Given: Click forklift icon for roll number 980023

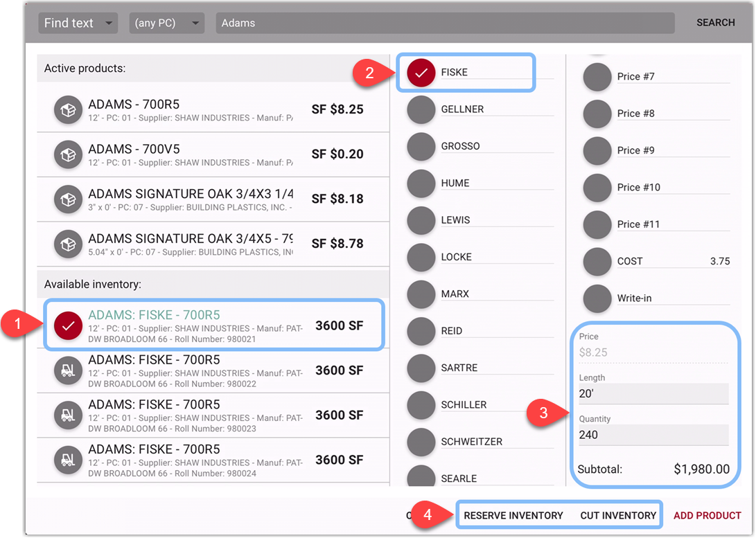Looking at the screenshot, I should point(68,415).
